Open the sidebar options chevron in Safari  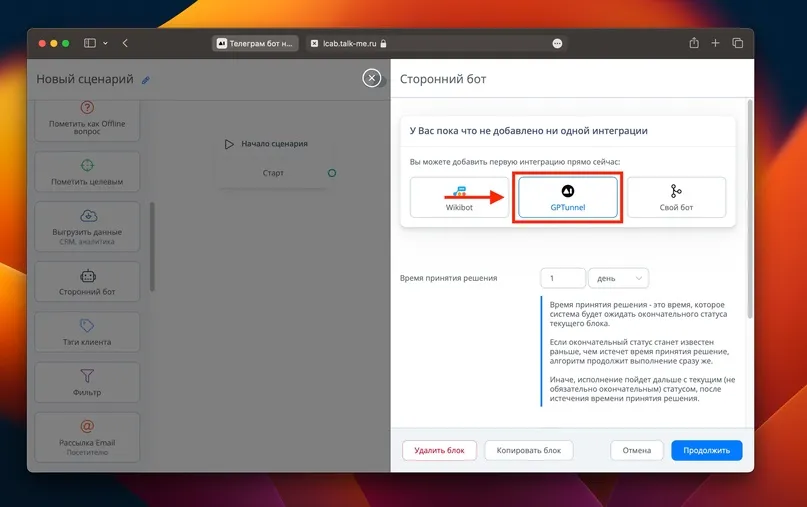[x=106, y=43]
